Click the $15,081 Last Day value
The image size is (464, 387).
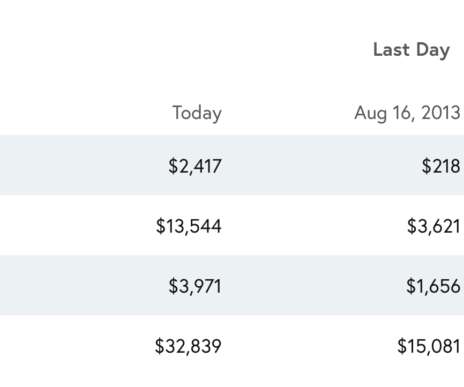[429, 346]
